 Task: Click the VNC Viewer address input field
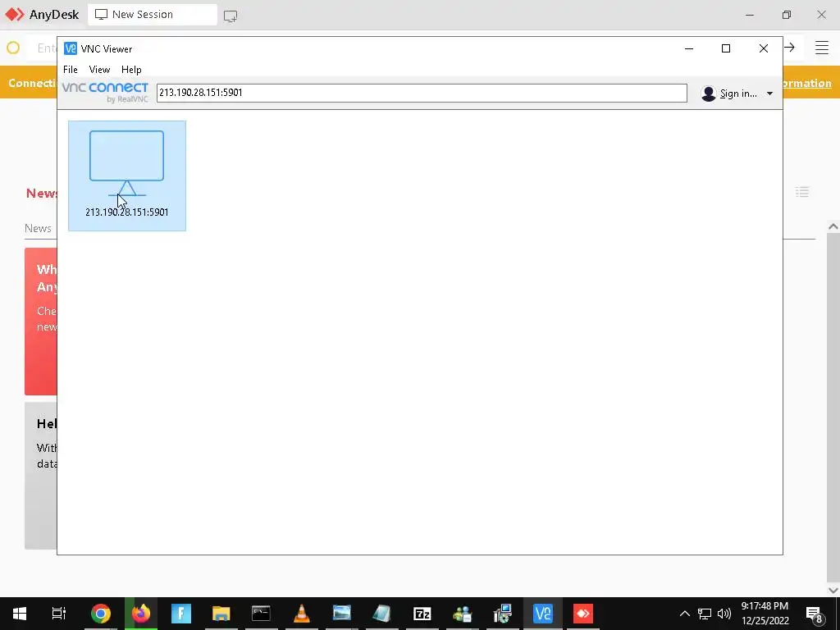click(422, 93)
